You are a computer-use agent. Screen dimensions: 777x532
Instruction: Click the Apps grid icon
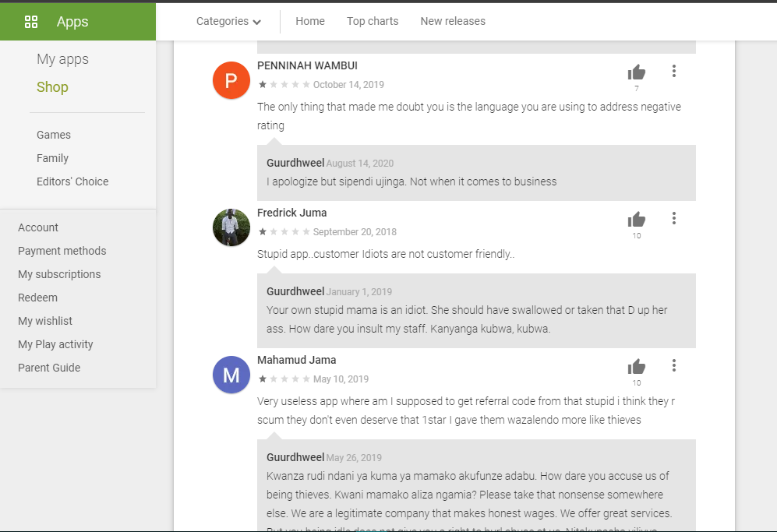click(31, 22)
